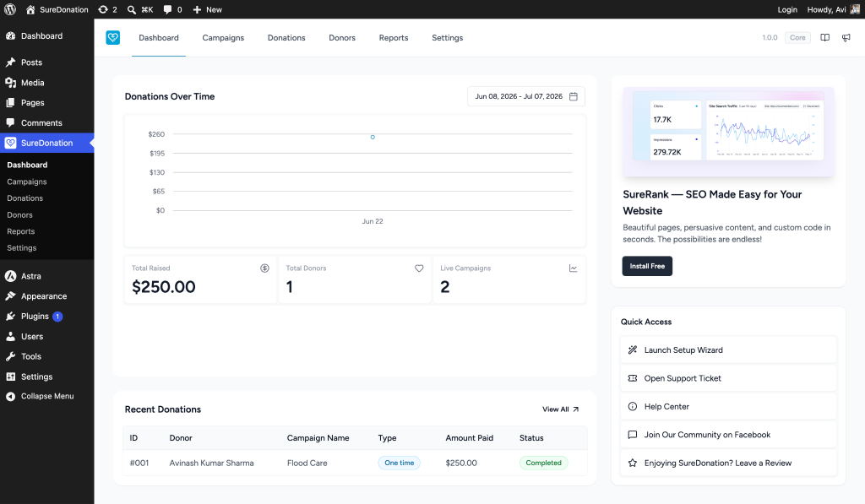This screenshot has width=865, height=504.
Task: Open Reports in the sidebar submenu
Action: [x=21, y=231]
